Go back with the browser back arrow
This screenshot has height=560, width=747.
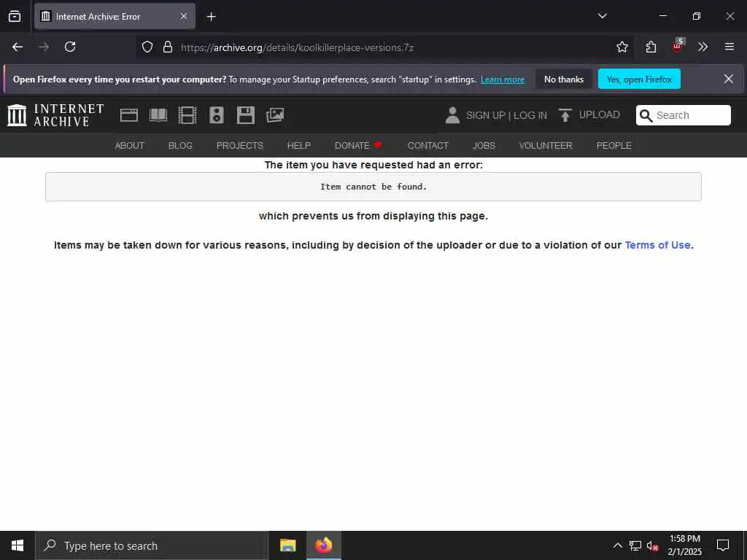point(18,47)
